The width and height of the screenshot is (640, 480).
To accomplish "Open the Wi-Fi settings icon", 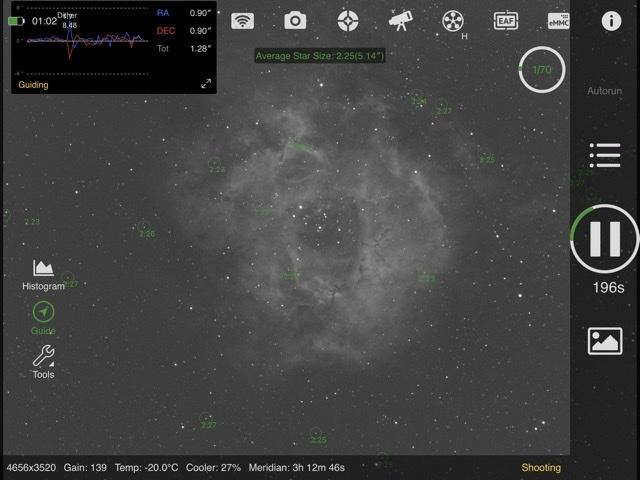I will click(x=242, y=21).
